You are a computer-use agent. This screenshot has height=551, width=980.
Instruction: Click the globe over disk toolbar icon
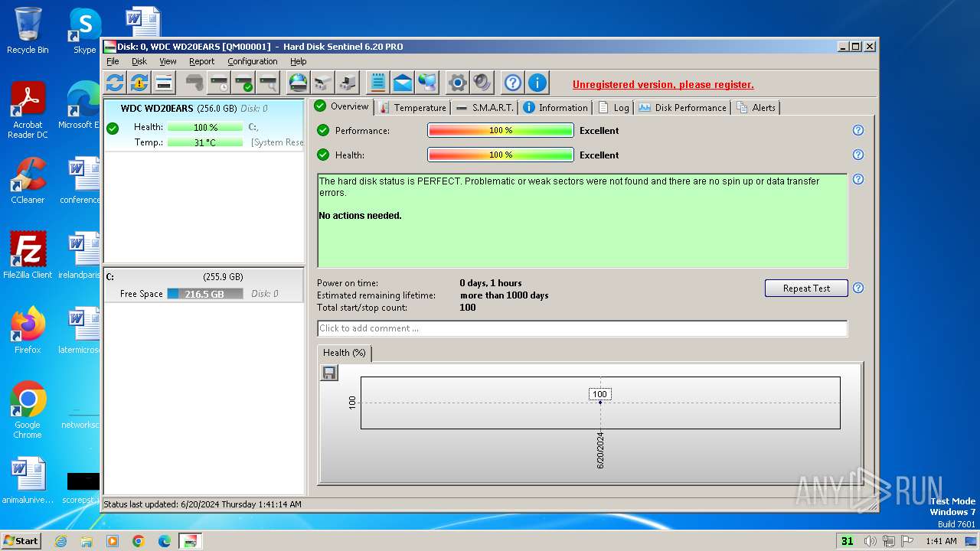point(299,83)
